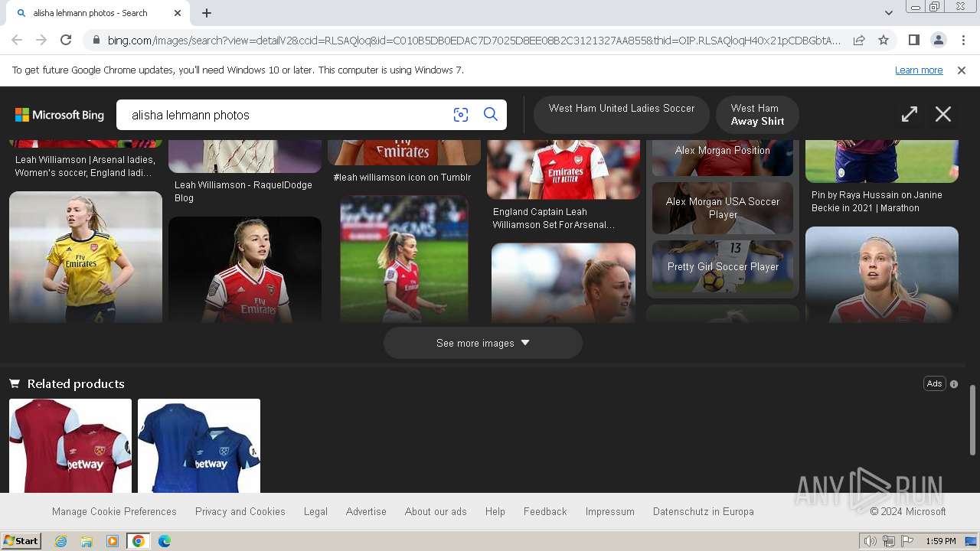Open Windows Media Player from the taskbar

[x=113, y=541]
